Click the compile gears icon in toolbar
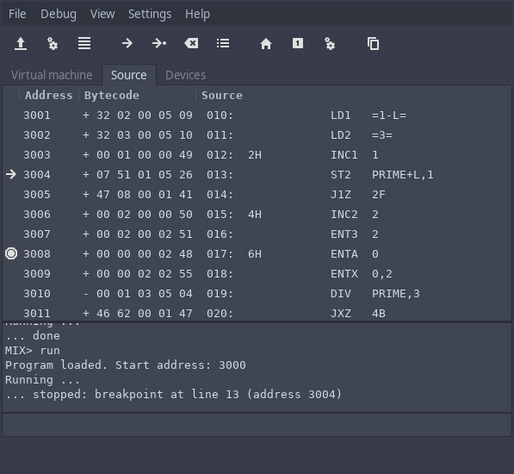The height and width of the screenshot is (474, 514). [52, 44]
